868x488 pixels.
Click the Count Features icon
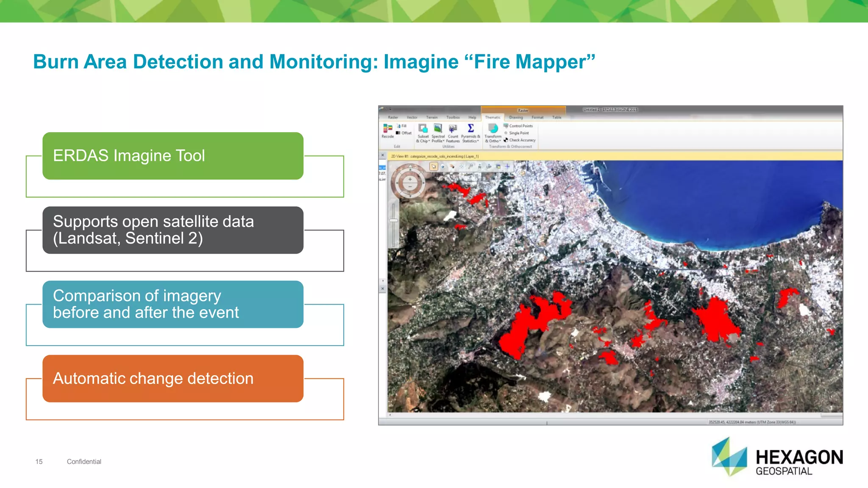tap(453, 129)
